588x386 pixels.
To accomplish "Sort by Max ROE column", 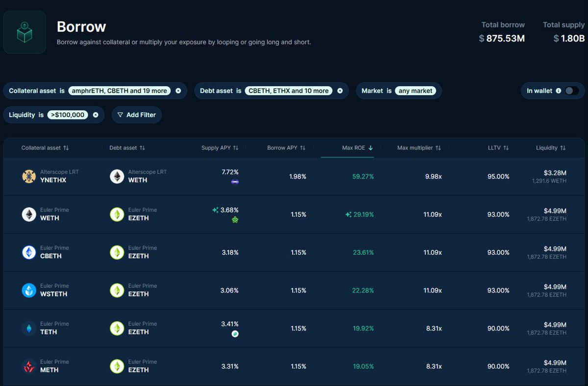I will click(x=358, y=147).
